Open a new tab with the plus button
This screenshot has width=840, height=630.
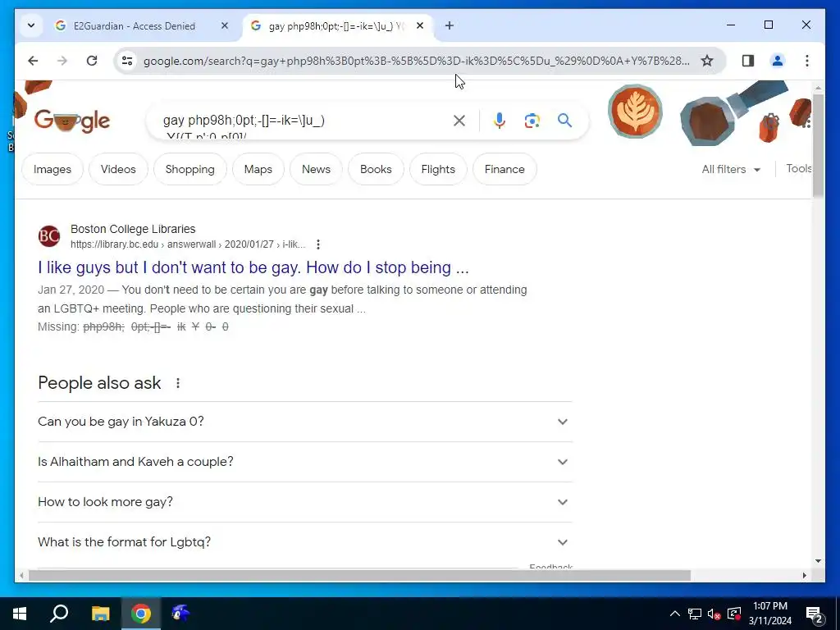point(450,25)
